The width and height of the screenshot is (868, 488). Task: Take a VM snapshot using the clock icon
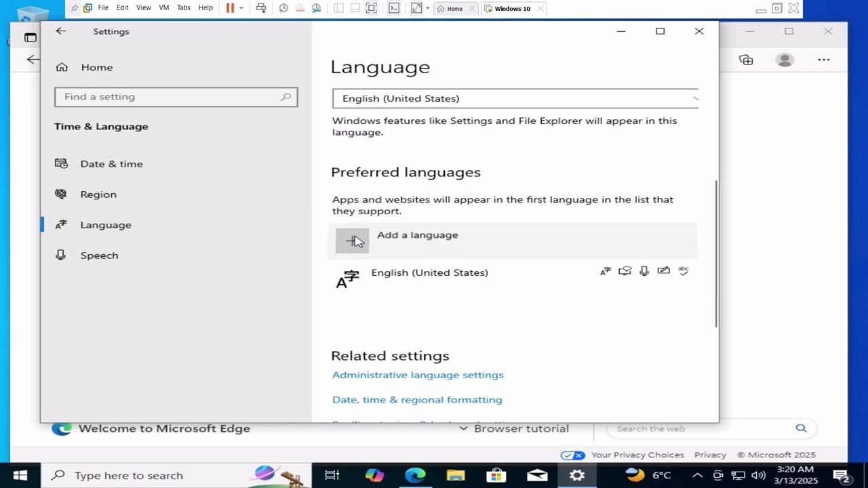point(283,8)
